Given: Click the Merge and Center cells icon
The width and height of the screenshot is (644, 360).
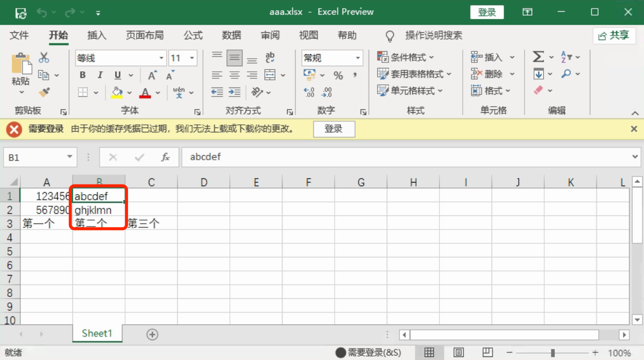Looking at the screenshot, I should coord(270,75).
